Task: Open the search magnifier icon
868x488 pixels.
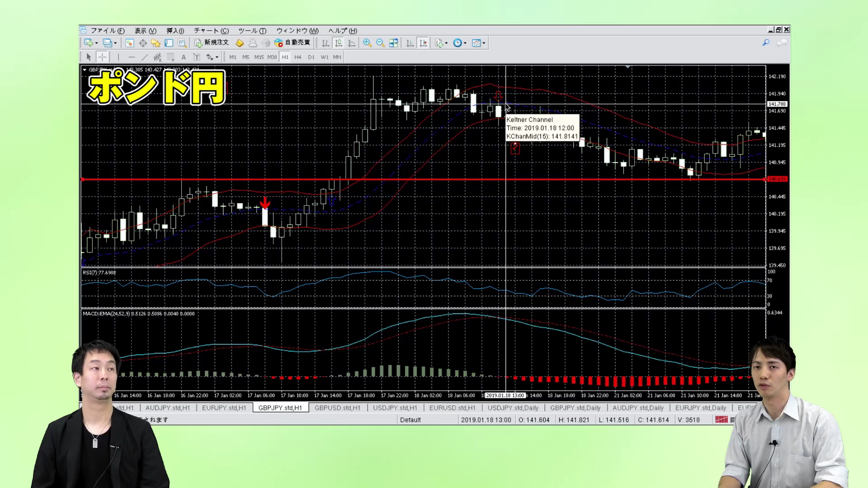Action: tap(766, 42)
